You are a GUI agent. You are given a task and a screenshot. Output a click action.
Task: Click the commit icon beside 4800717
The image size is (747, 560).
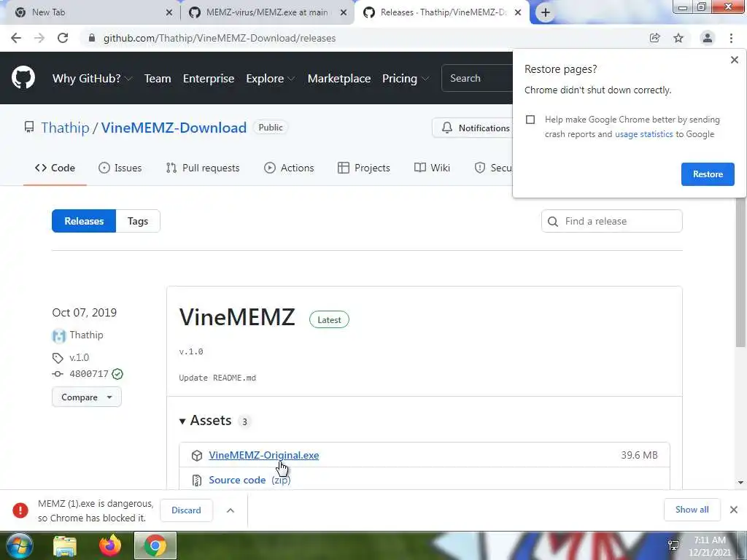pyautogui.click(x=58, y=374)
